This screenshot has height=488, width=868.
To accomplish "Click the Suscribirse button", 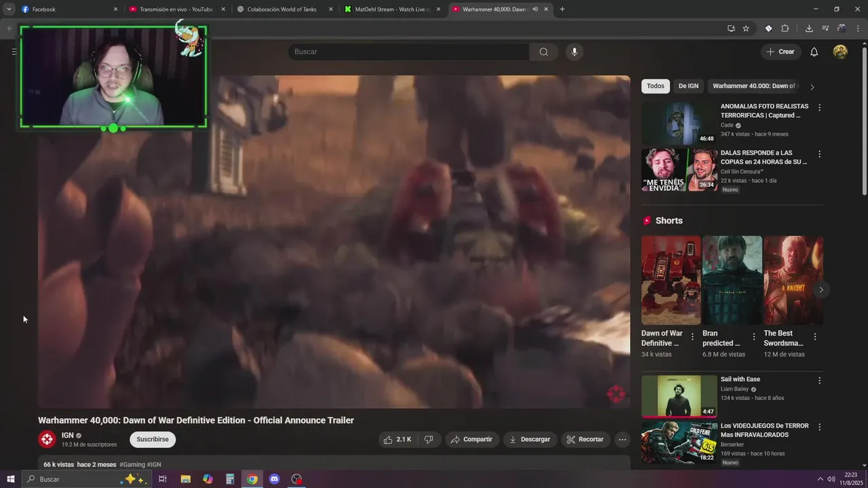I will pos(153,439).
